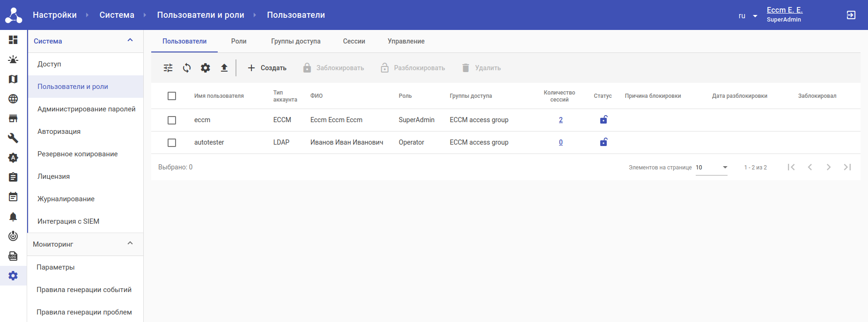Image resolution: width=868 pixels, height=322 pixels.
Task: Click the Создать button
Action: [x=267, y=68]
